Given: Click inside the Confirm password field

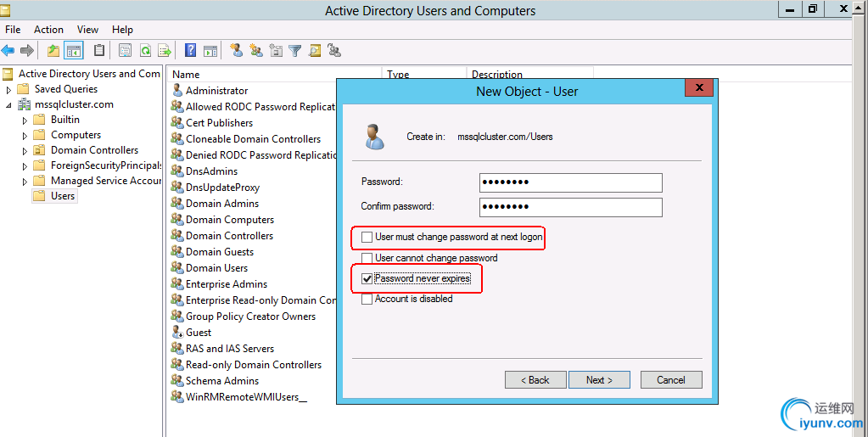Looking at the screenshot, I should click(x=570, y=207).
